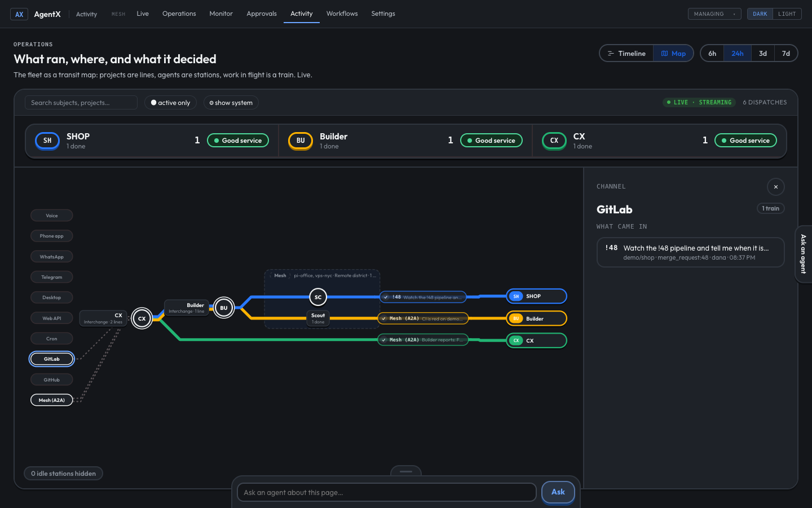Collapse the ask bar using its handle

tap(406, 471)
